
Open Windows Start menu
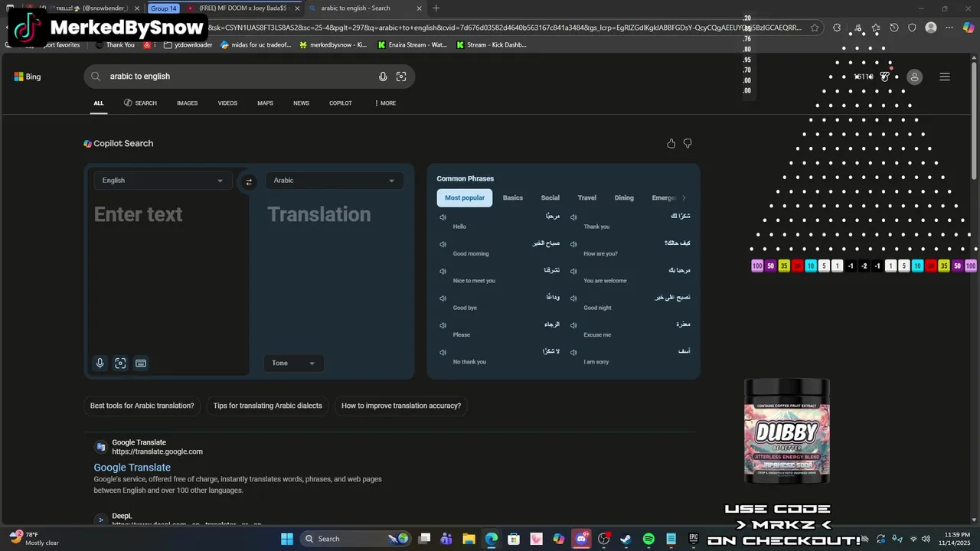(x=287, y=539)
